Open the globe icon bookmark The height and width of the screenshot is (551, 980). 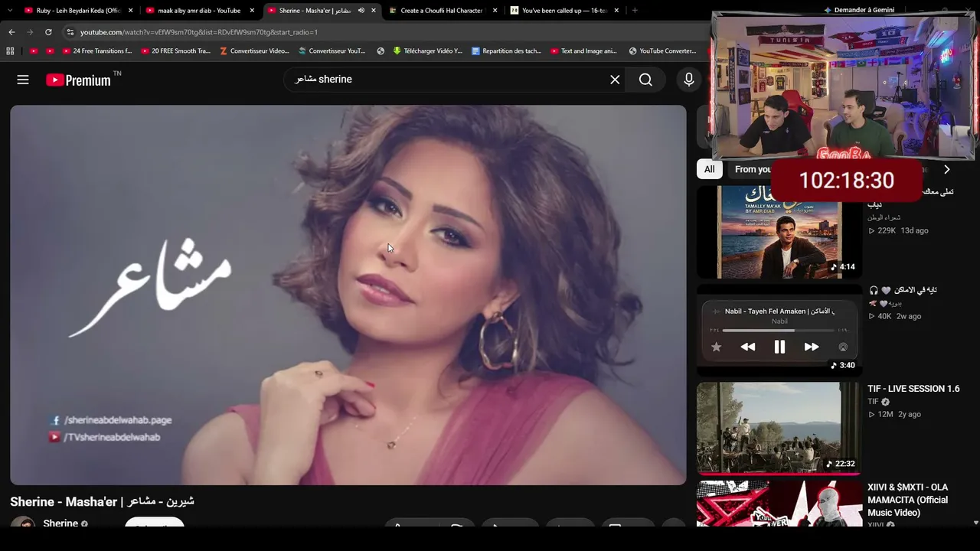coord(381,51)
